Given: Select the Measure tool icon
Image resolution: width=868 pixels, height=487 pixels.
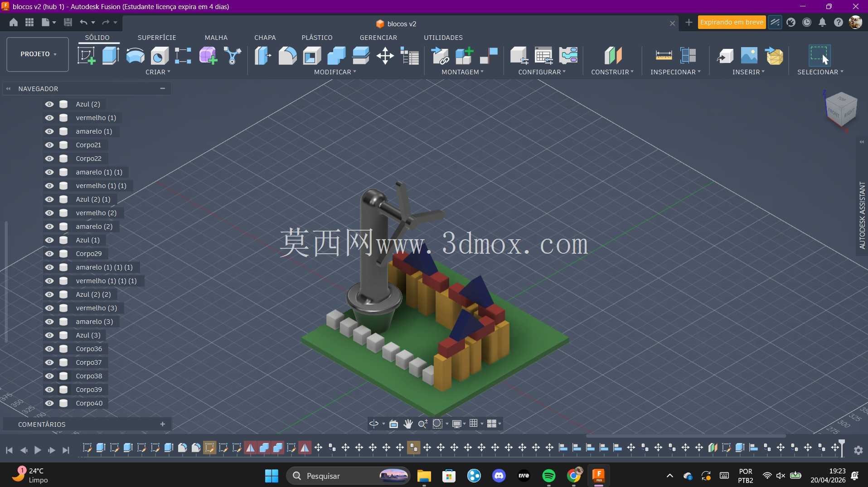Looking at the screenshot, I should 664,56.
